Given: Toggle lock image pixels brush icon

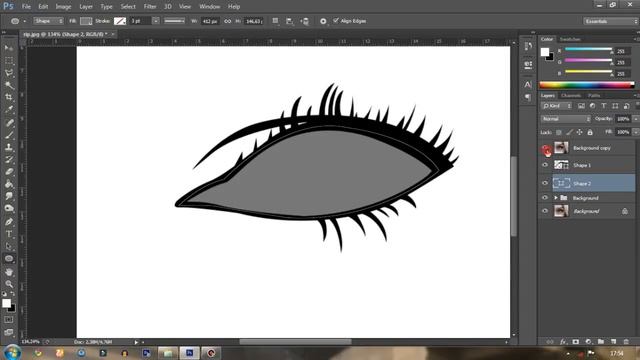Looking at the screenshot, I should pos(569,132).
